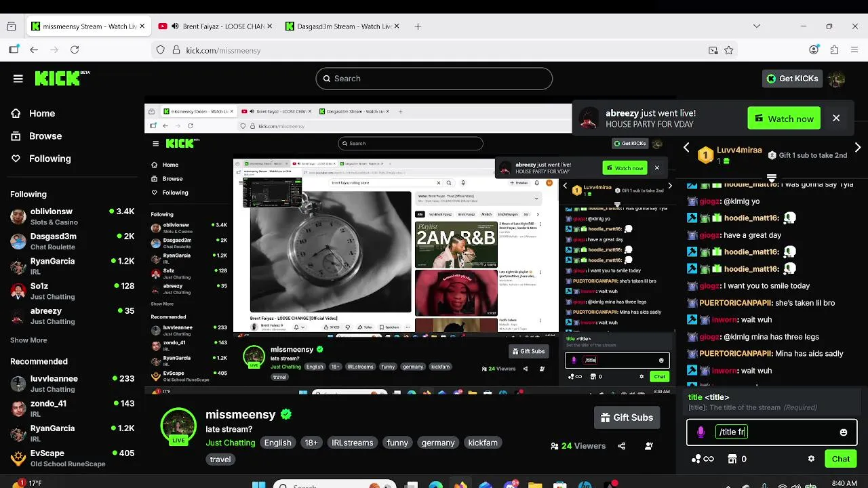Viewport: 868px width, 488px height.
Task: Click the Gift Subs button below the stream
Action: click(x=627, y=418)
